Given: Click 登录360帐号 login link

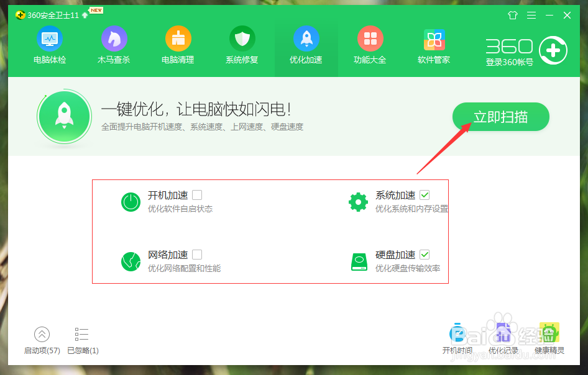Looking at the screenshot, I should click(x=509, y=62).
